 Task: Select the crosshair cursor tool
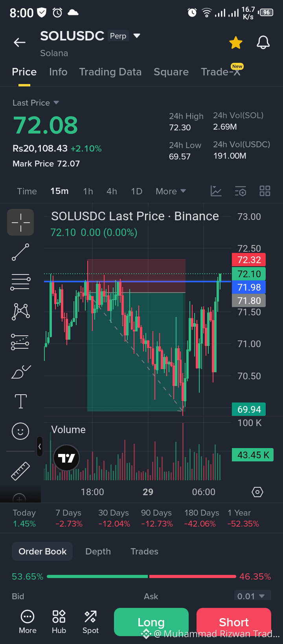[x=20, y=222]
